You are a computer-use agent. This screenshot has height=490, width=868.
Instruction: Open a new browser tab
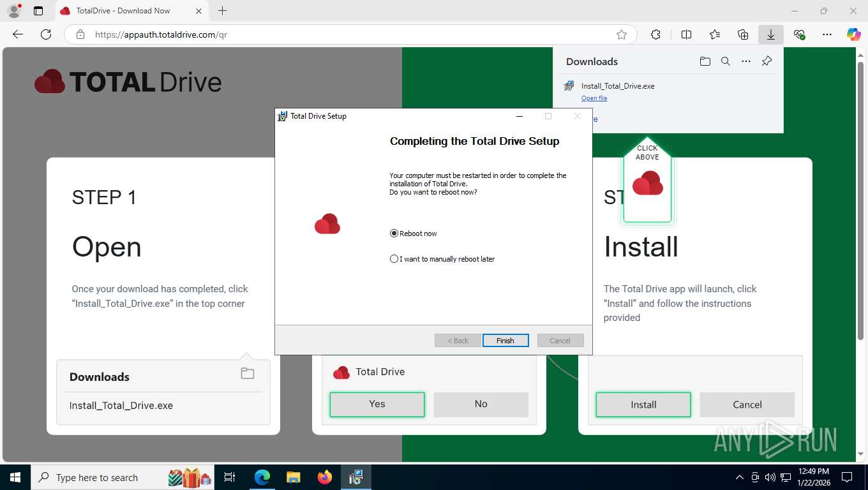tap(222, 11)
